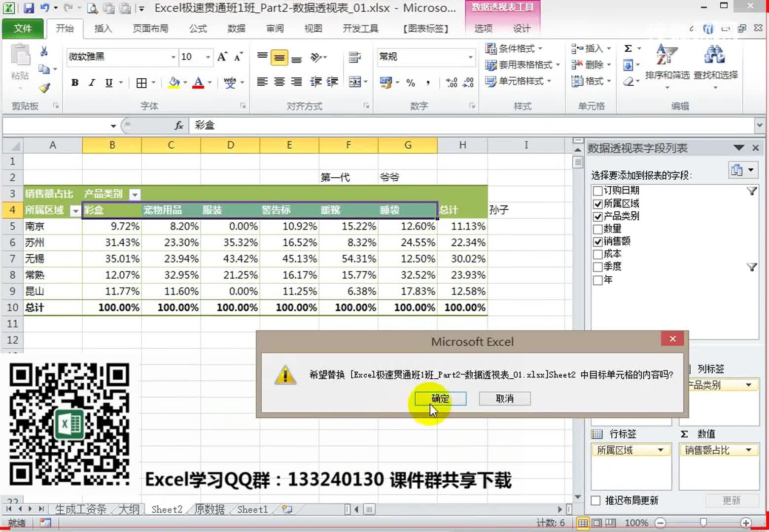This screenshot has width=769, height=532.
Task: Uncheck the 所属区域 field checkbox
Action: coord(597,204)
